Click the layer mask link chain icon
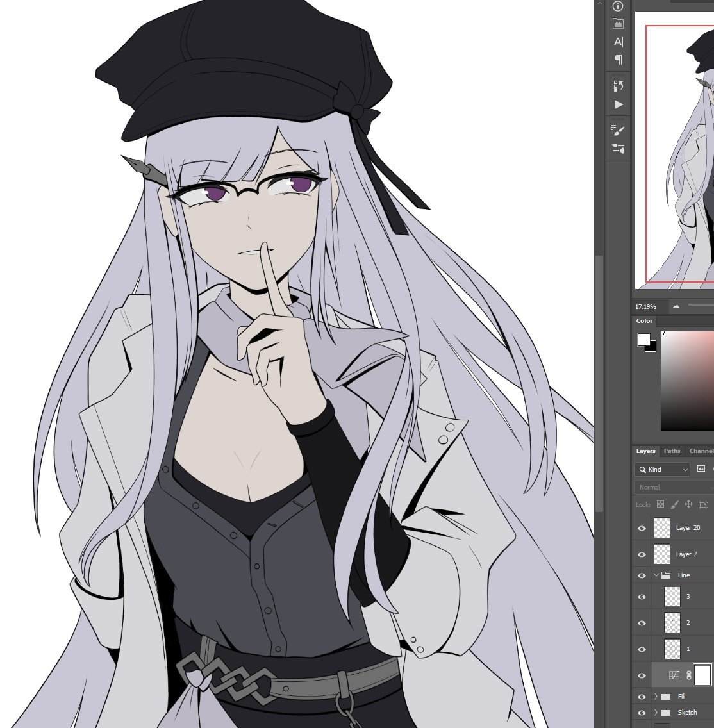The width and height of the screenshot is (714, 728). pyautogui.click(x=688, y=675)
